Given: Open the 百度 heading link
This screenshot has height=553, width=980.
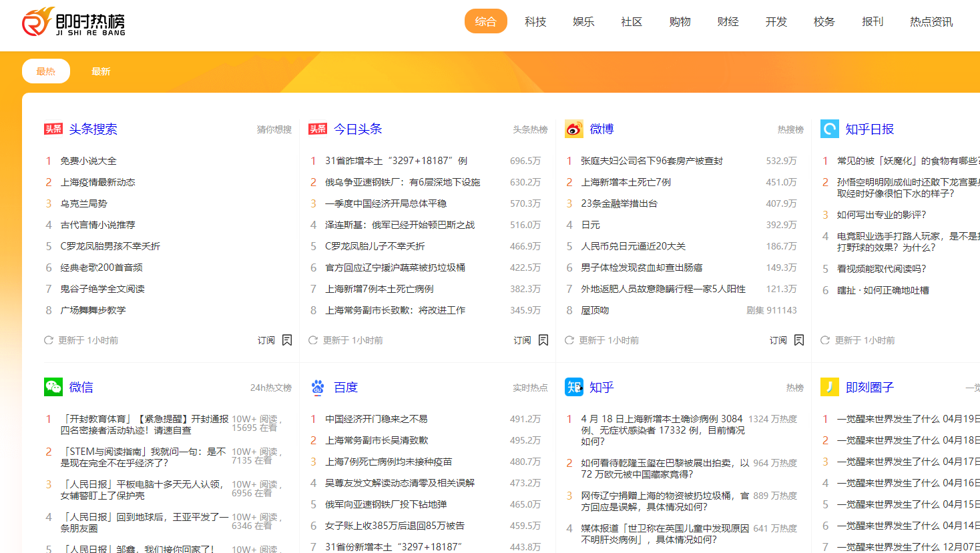Looking at the screenshot, I should click(346, 387).
